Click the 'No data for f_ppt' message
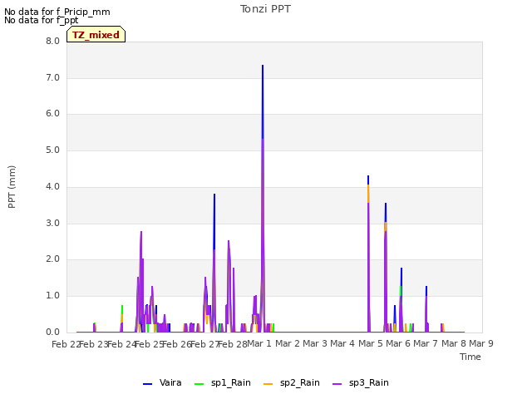The width and height of the screenshot is (532, 399). coord(41,20)
